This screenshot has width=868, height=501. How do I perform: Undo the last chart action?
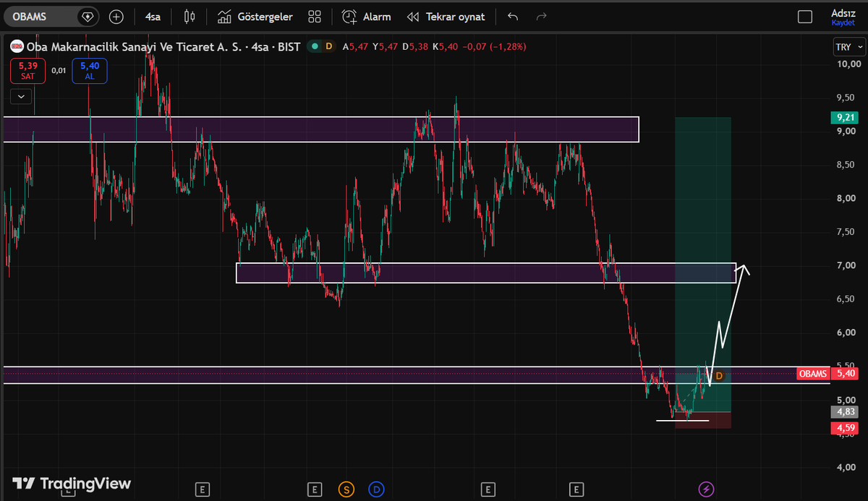point(513,16)
